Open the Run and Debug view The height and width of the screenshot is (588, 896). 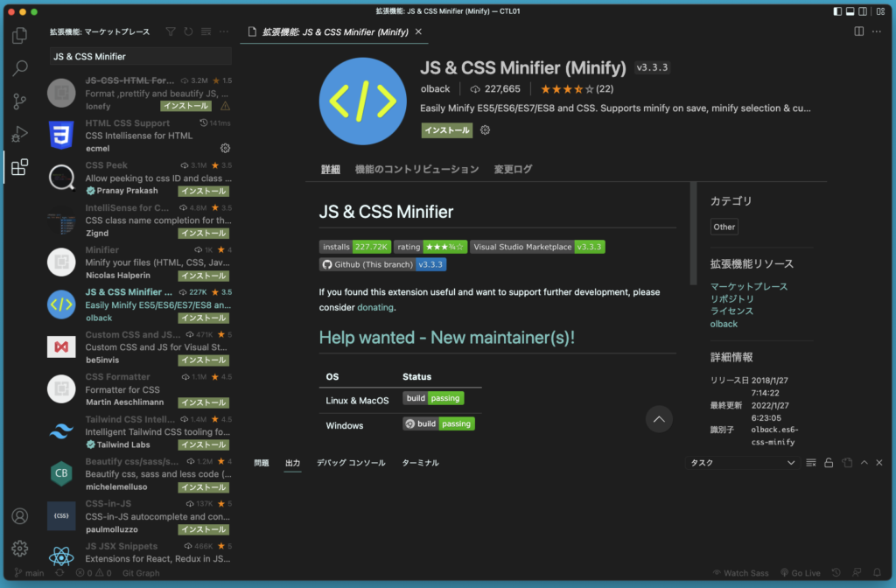pos(19,134)
